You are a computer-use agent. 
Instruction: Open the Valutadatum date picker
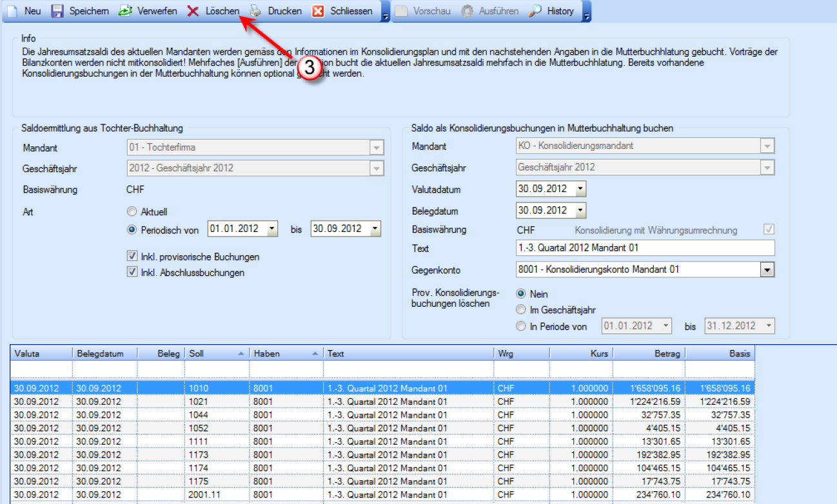(580, 189)
